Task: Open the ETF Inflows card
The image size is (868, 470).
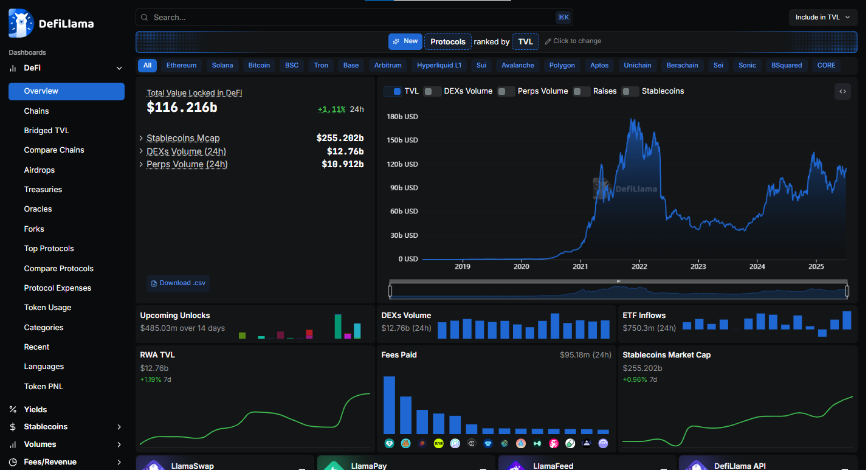Action: 737,323
